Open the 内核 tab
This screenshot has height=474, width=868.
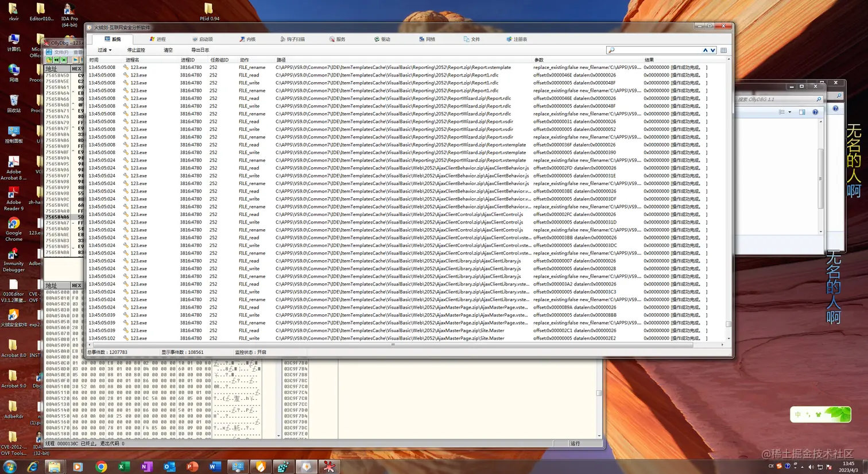[247, 39]
